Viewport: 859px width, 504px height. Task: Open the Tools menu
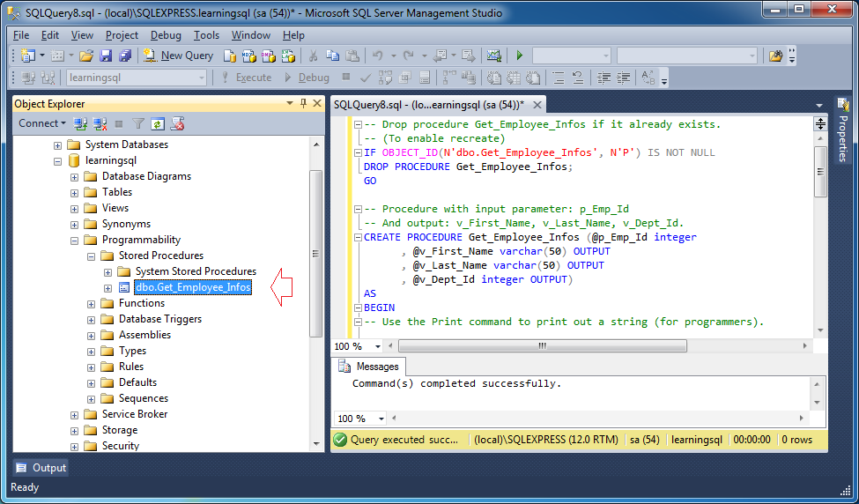coord(206,35)
